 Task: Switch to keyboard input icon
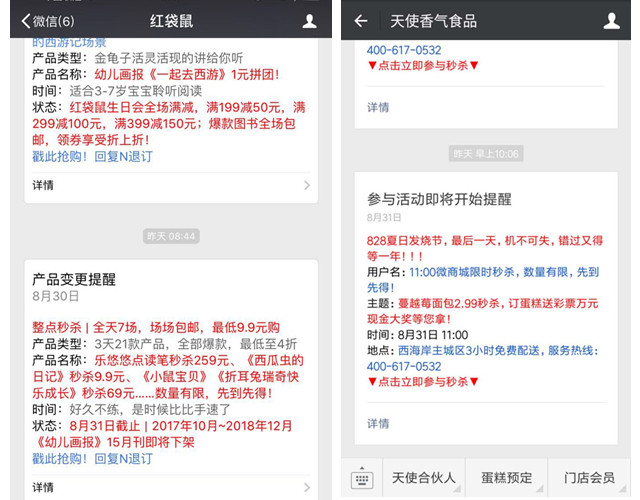[362, 478]
